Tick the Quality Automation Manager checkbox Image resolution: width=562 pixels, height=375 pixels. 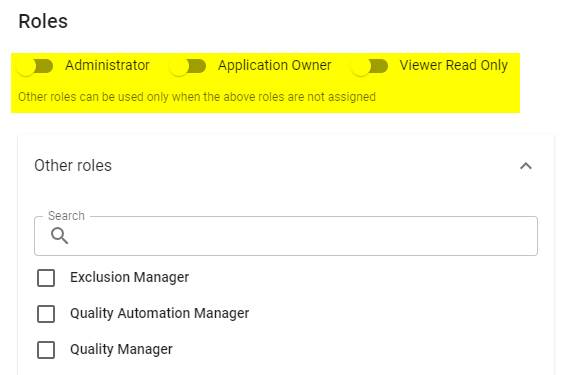46,314
